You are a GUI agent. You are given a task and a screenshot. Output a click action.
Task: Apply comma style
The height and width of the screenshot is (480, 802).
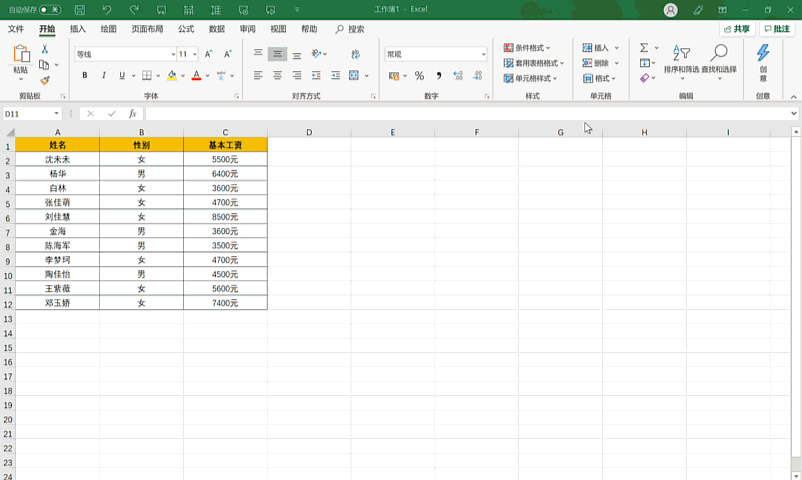(438, 76)
